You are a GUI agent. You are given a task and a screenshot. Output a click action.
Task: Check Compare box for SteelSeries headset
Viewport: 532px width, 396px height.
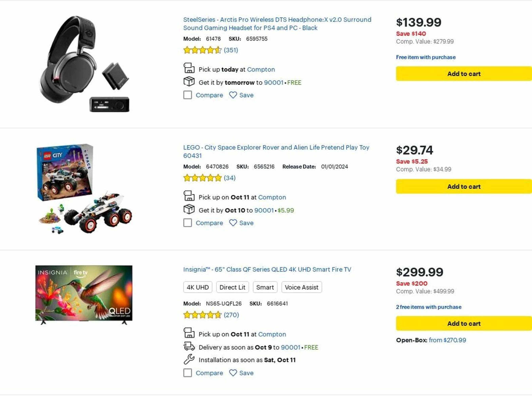click(x=188, y=95)
